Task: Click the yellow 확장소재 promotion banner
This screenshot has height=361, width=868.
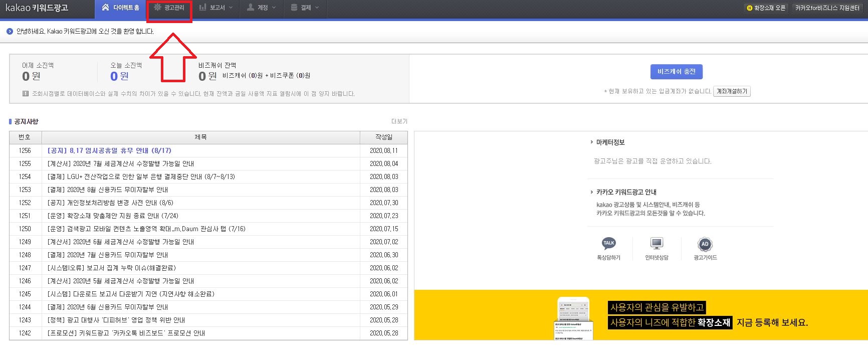Action: (x=641, y=315)
